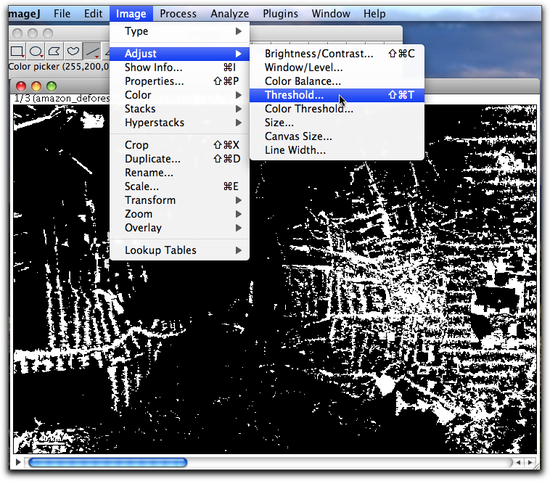The height and width of the screenshot is (481, 550).
Task: Expand the Overlay submenu
Action: coord(180,228)
